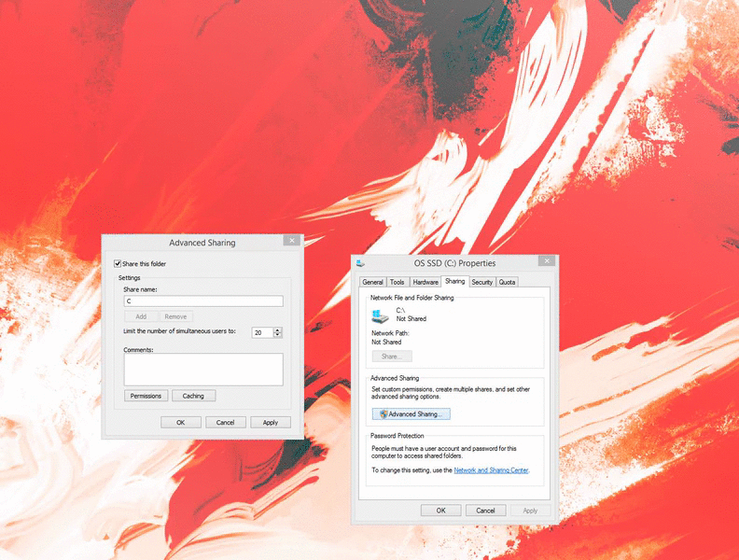This screenshot has width=739, height=560.
Task: Open the Network and Sharing Center link
Action: 491,470
